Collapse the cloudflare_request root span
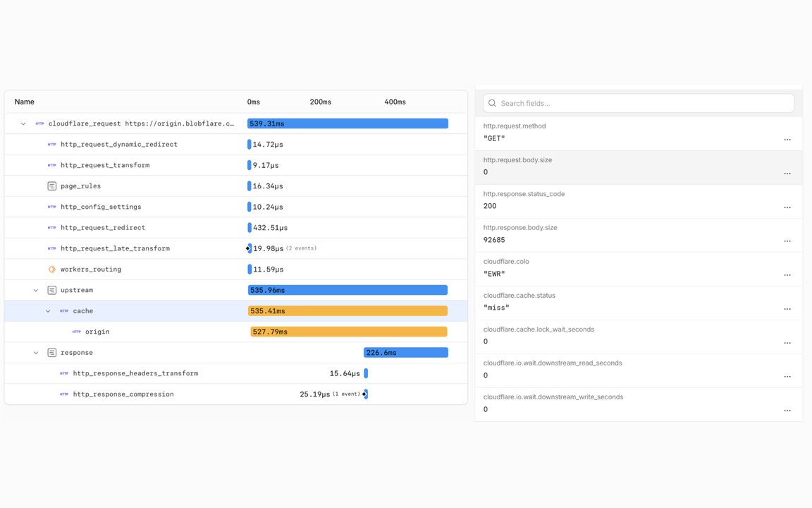This screenshot has height=508, width=812. coord(23,124)
